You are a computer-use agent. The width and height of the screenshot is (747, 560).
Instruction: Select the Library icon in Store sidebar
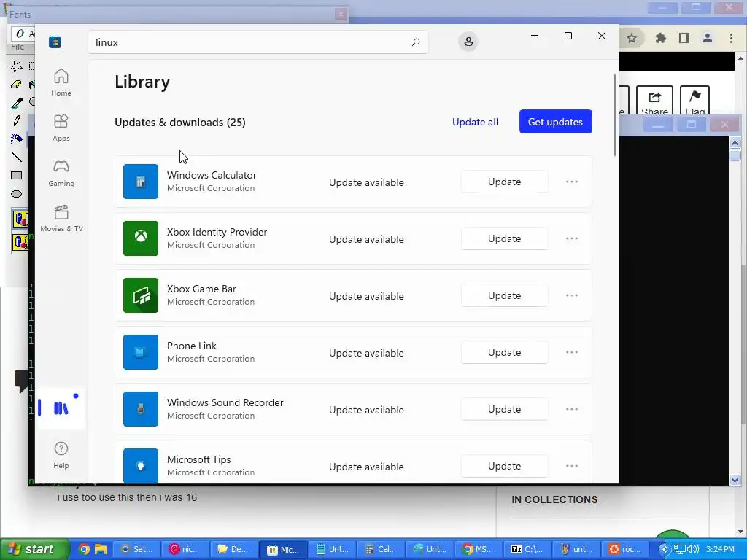[61, 408]
